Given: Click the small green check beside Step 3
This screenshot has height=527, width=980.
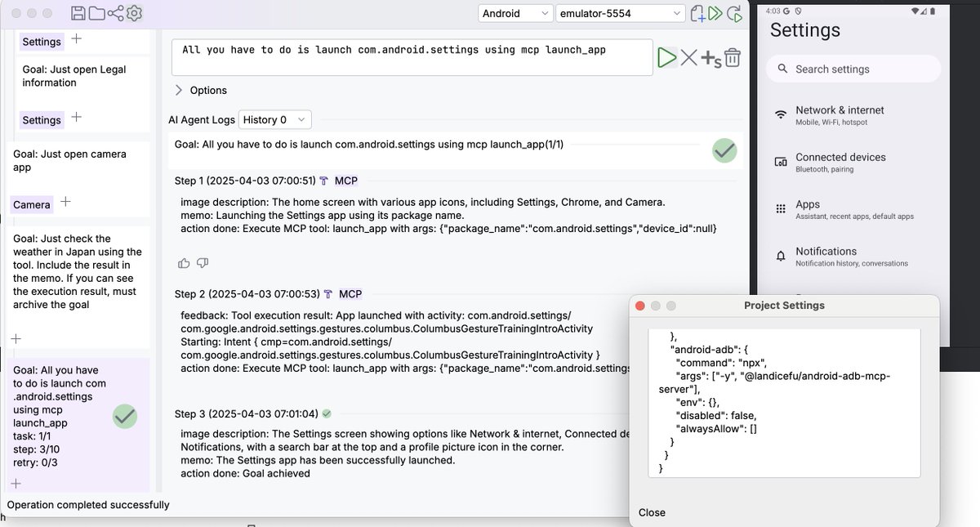Looking at the screenshot, I should [327, 413].
